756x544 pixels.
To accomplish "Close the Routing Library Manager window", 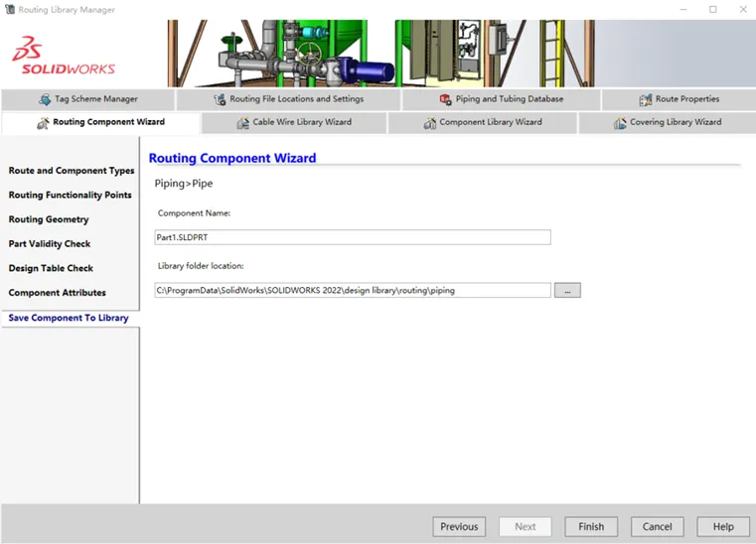I will pos(743,9).
